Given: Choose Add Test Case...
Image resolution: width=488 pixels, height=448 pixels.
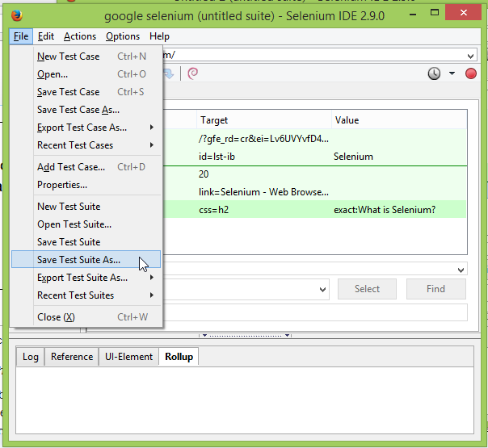Looking at the screenshot, I should 86,167.
